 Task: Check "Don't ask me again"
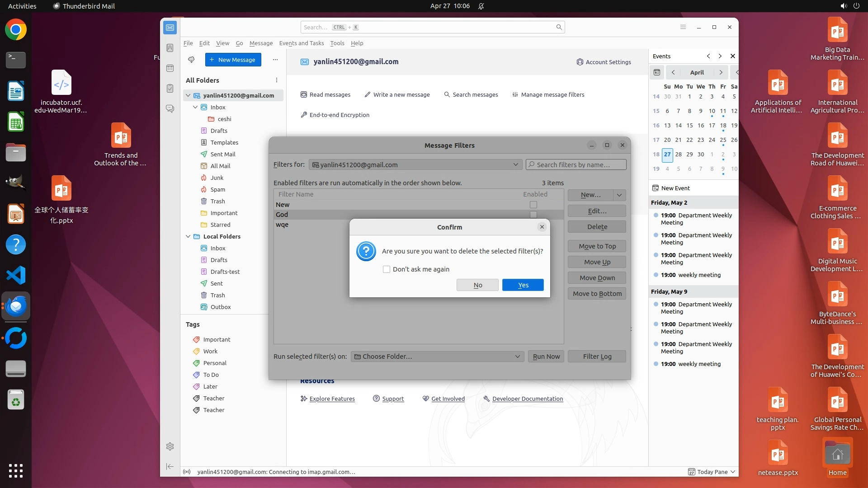pos(387,269)
